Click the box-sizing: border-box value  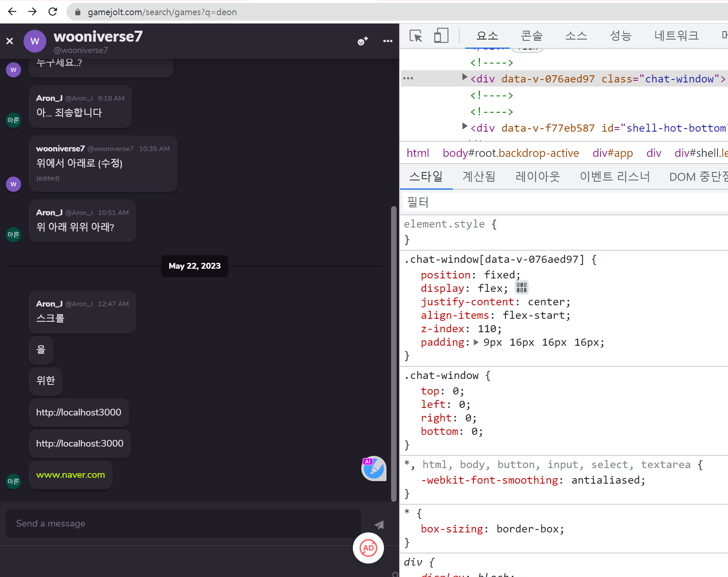tap(527, 529)
